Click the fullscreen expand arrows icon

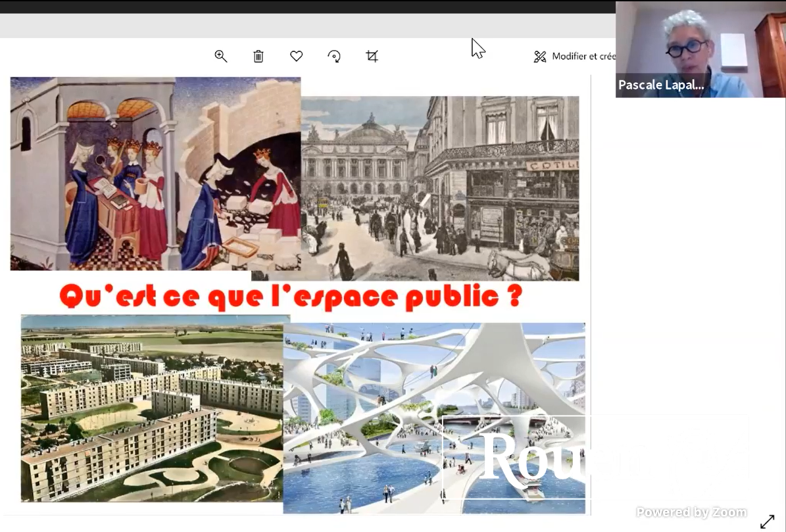coord(767,521)
